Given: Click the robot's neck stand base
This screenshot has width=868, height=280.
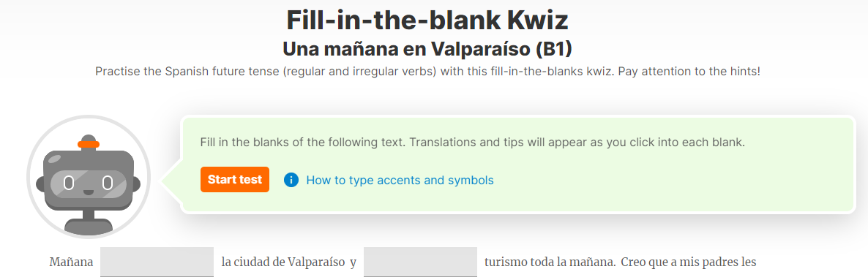Looking at the screenshot, I should click(x=89, y=225).
